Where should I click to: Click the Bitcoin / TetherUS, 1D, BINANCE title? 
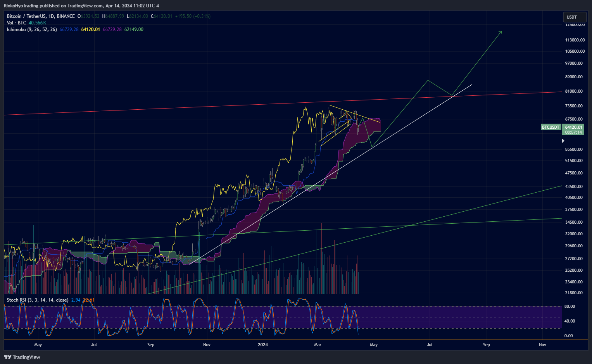[41, 16]
